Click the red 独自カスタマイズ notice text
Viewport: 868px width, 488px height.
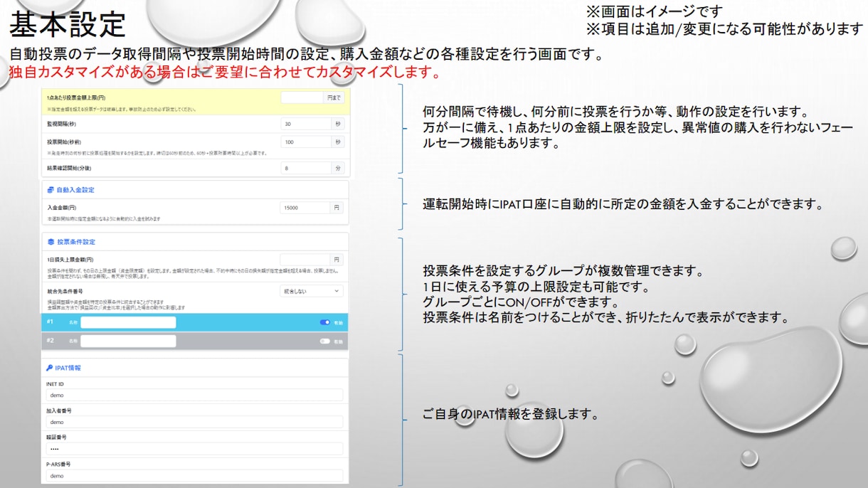(x=225, y=73)
